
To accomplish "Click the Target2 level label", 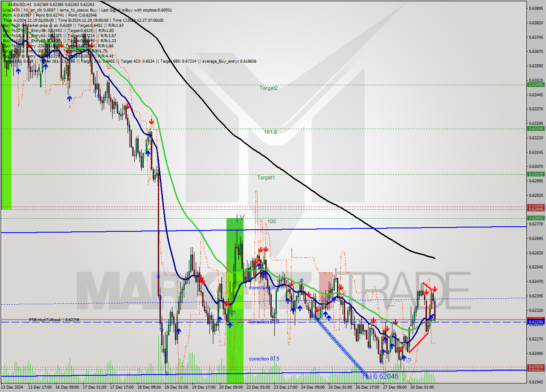I will coord(269,88).
